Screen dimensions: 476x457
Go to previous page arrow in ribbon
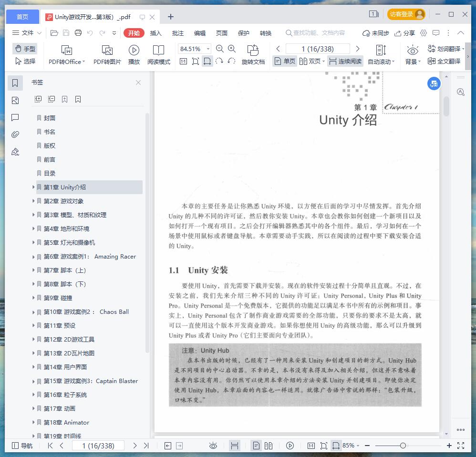(x=278, y=49)
